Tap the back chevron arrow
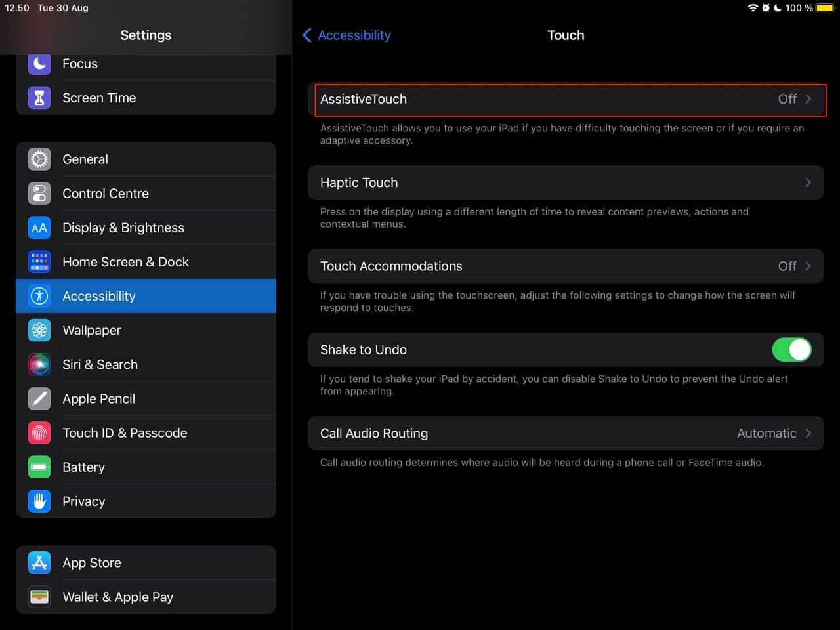The image size is (840, 630). tap(306, 35)
